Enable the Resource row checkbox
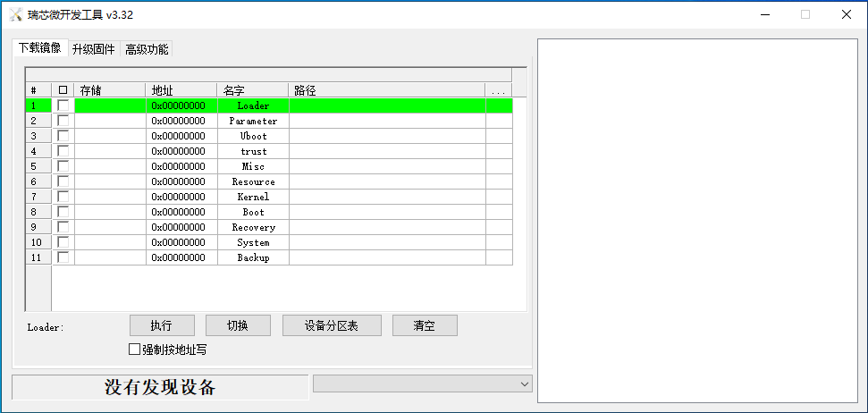Image resolution: width=868 pixels, height=413 pixels. [x=63, y=181]
